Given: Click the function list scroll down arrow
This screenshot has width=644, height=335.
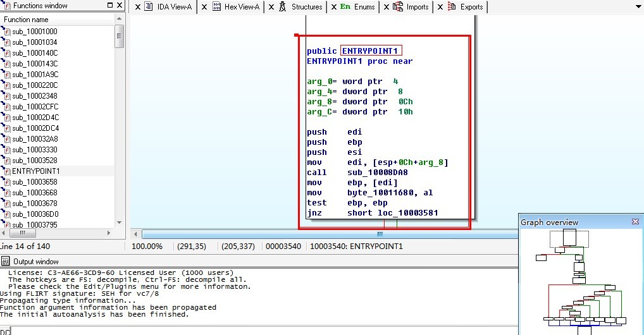Looking at the screenshot, I should pos(119,223).
